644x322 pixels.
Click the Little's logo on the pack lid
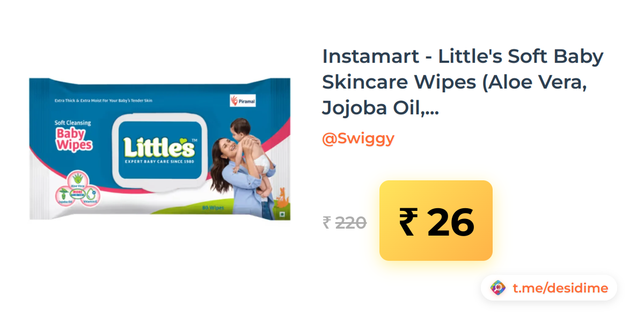pos(159,148)
